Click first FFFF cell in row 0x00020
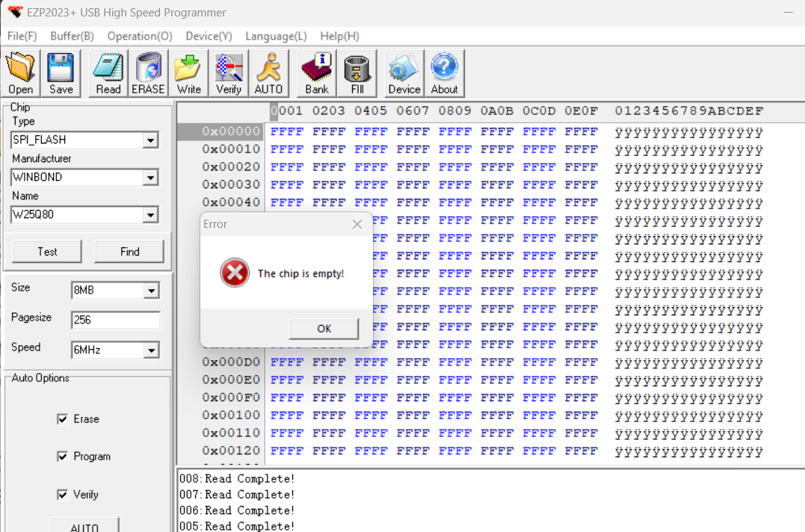 287,167
